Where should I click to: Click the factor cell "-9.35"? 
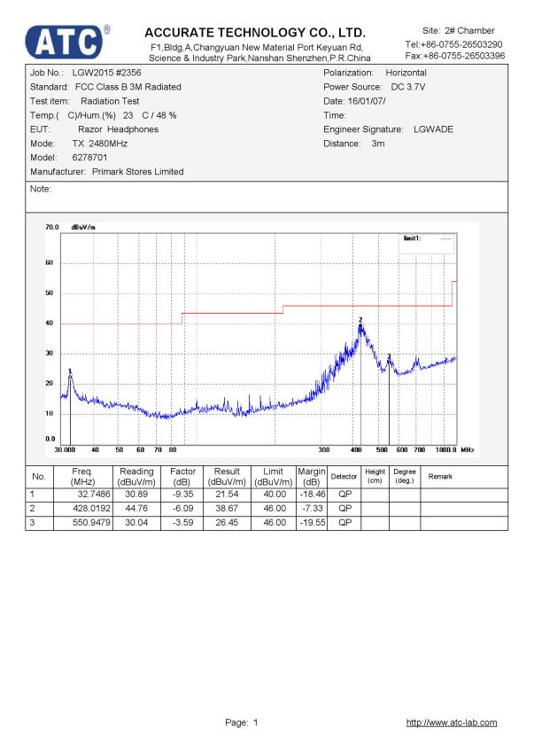point(182,495)
